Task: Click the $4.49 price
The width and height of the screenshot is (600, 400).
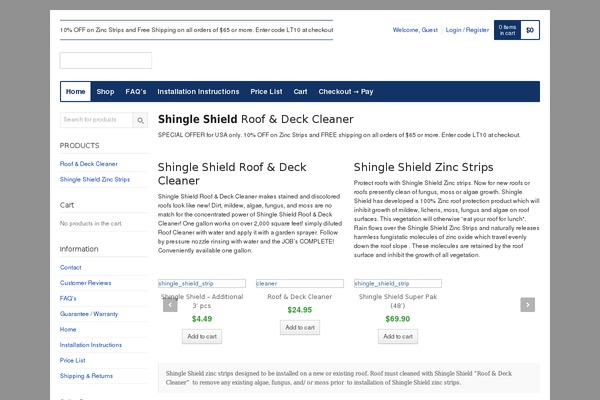Action: (x=202, y=319)
